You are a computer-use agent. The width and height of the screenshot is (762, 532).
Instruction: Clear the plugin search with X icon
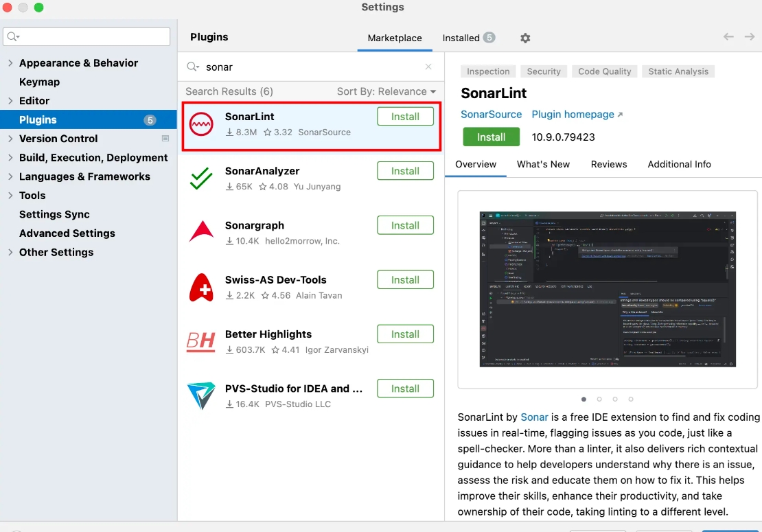click(428, 67)
